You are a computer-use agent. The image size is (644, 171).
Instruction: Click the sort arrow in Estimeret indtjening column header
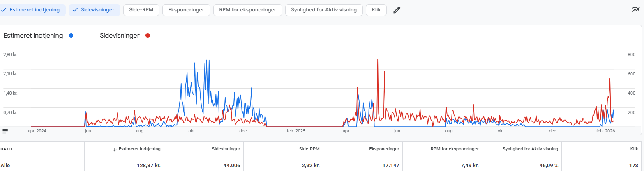pos(115,149)
